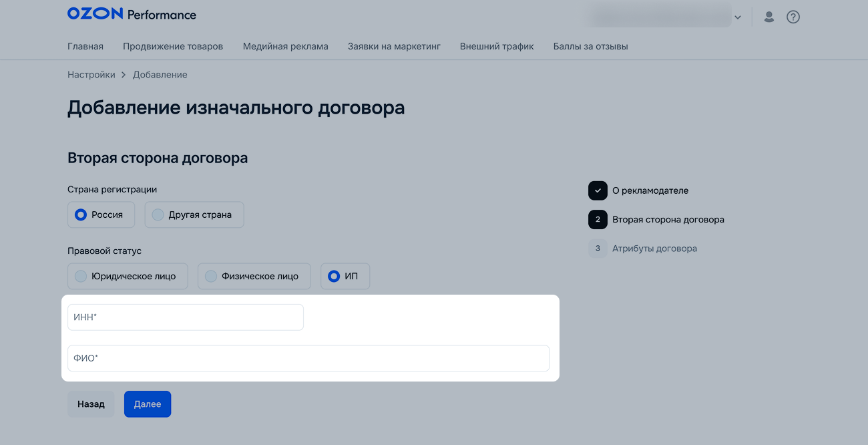Open the Внешний трафик tab
The height and width of the screenshot is (445, 868).
497,46
